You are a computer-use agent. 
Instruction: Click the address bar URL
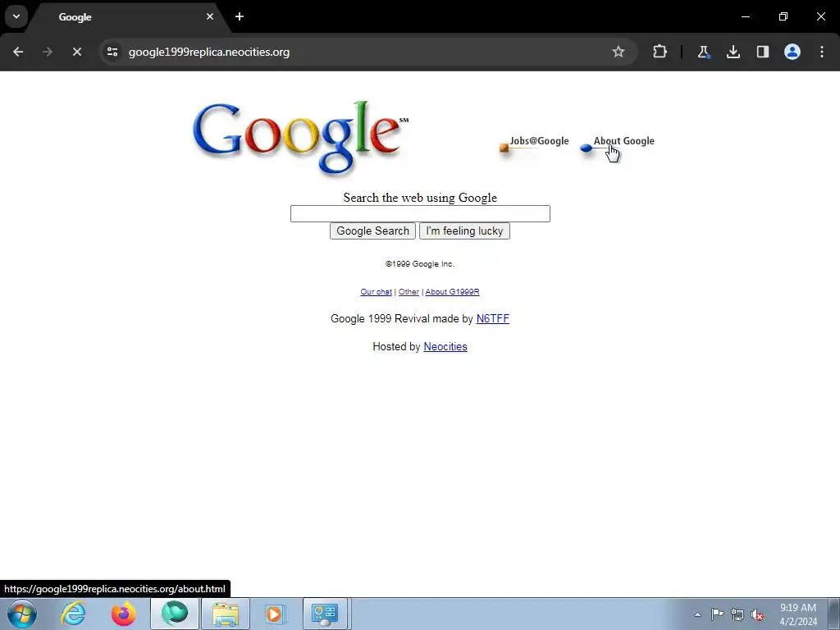[209, 52]
